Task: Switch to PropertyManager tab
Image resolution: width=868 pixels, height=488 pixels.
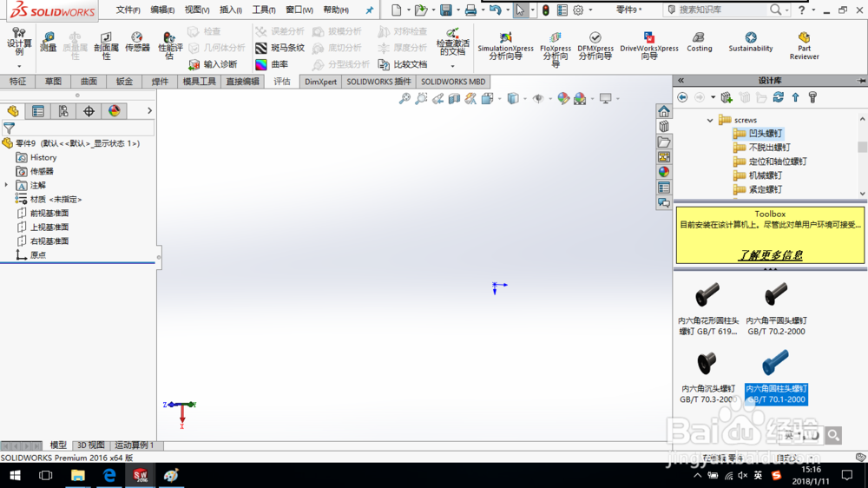Action: (x=38, y=111)
